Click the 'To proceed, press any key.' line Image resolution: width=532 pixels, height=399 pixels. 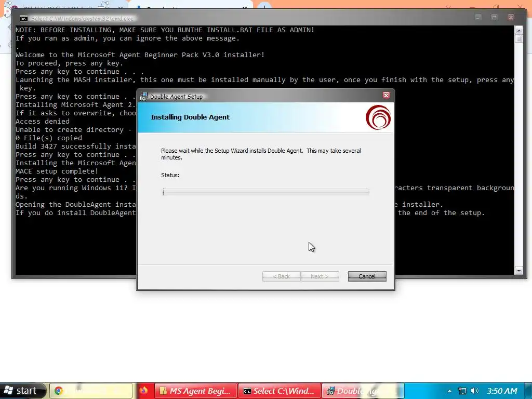coord(70,63)
